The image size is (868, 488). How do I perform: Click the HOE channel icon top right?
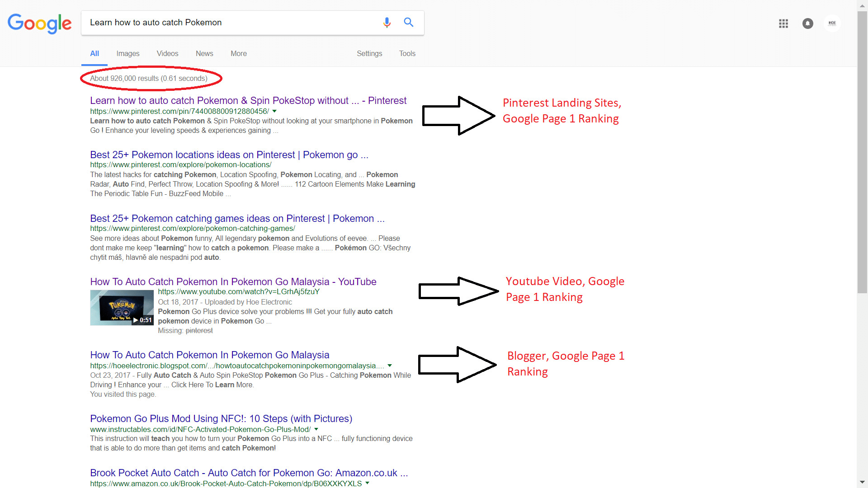tap(832, 23)
